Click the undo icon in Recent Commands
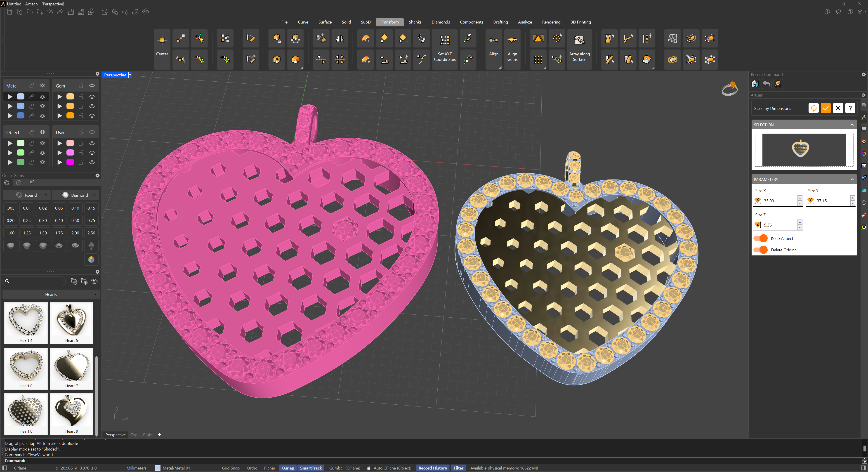Viewport: 868px width, 472px height. coord(766,84)
